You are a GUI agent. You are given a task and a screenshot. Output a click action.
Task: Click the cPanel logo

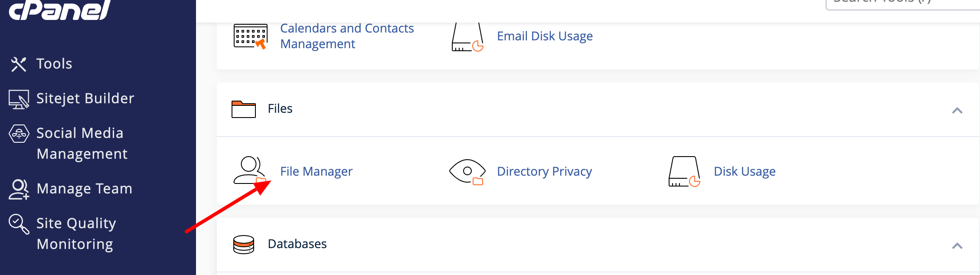[x=60, y=10]
